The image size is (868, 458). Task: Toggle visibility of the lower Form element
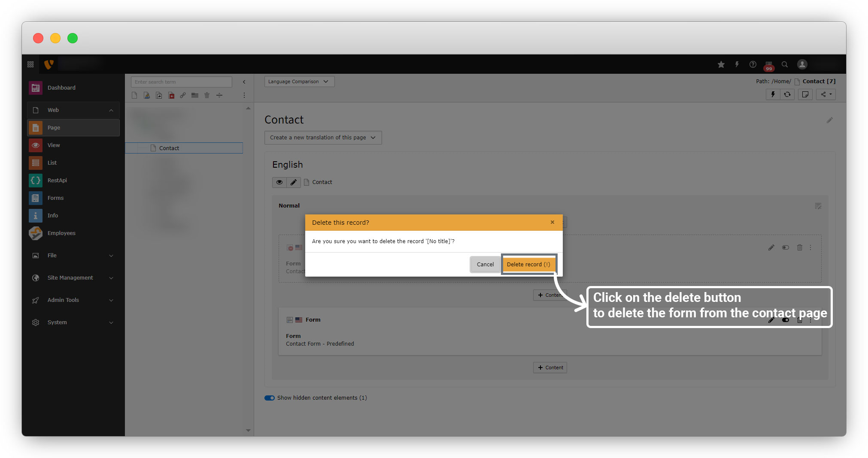pos(785,320)
